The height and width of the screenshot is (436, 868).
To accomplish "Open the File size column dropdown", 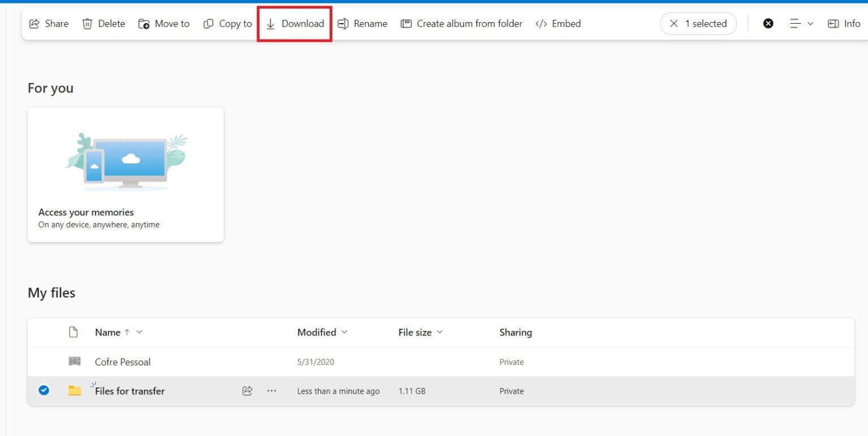I will (440, 332).
